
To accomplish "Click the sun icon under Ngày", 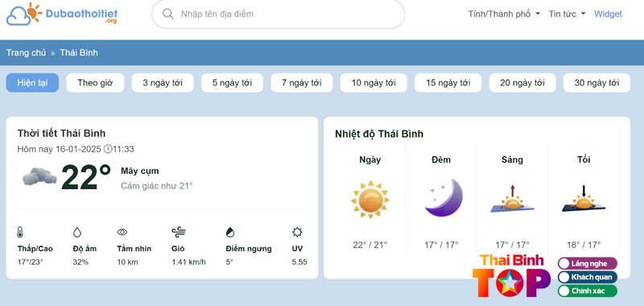I will click(370, 200).
